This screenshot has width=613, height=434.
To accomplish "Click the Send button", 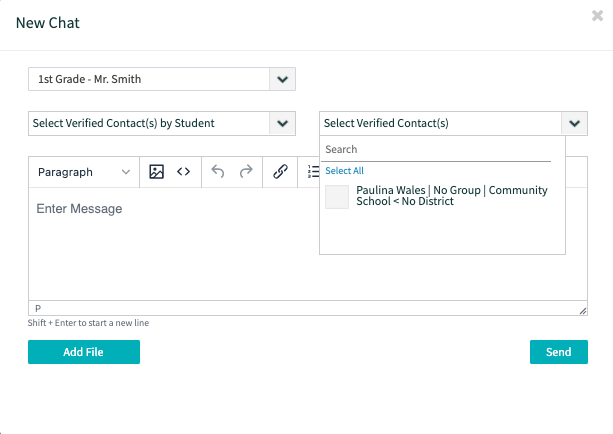I will point(559,352).
